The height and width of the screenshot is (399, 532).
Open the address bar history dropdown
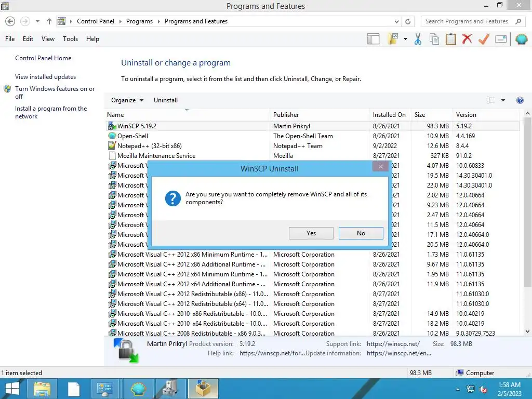coord(396,21)
